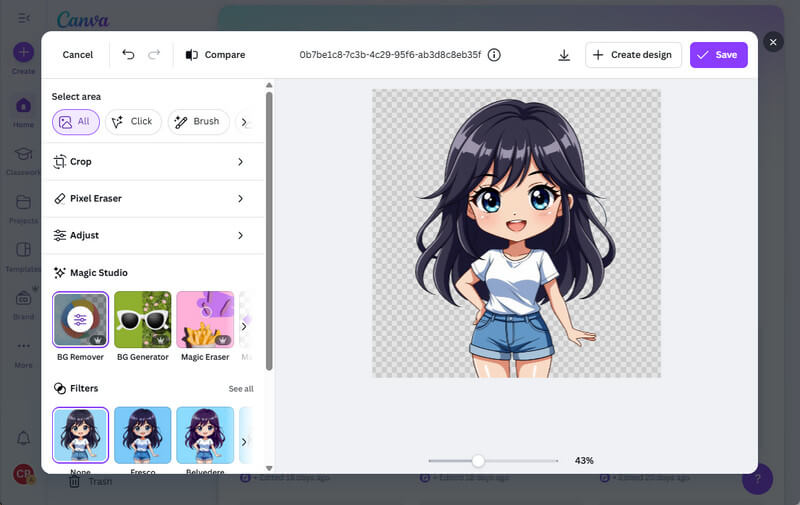
Task: Click the file name 0b7be1c8 text
Action: click(390, 55)
